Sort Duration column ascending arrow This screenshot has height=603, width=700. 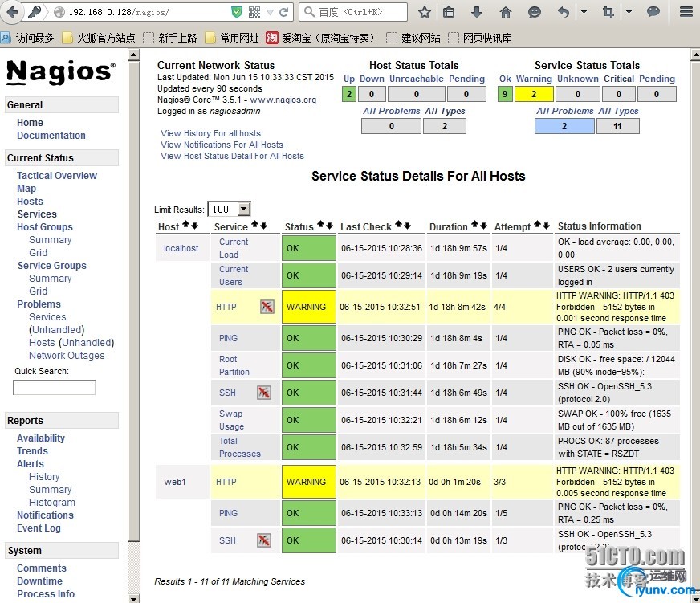pos(475,225)
